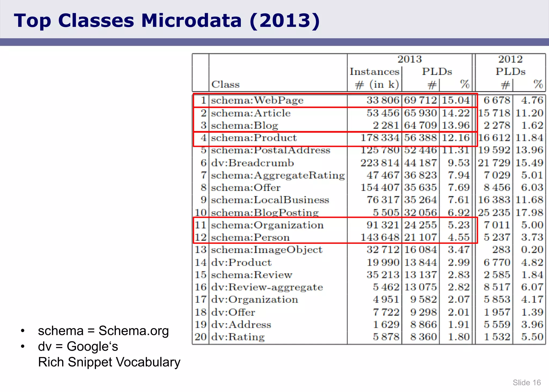549x392 pixels.
Task: Click the 2013 column group header
Action: (x=409, y=59)
